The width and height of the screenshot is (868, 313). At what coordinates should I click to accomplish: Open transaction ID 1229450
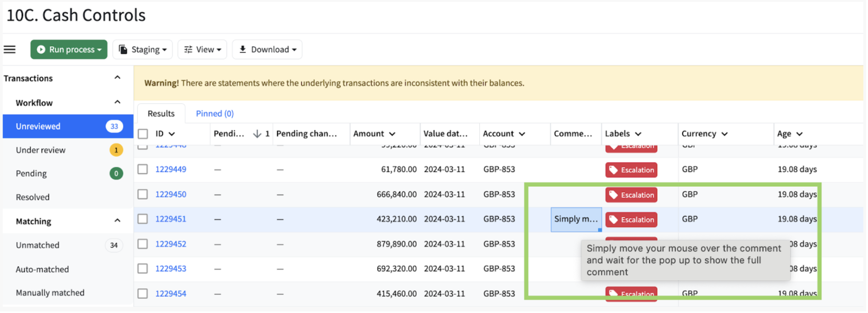pos(171,194)
